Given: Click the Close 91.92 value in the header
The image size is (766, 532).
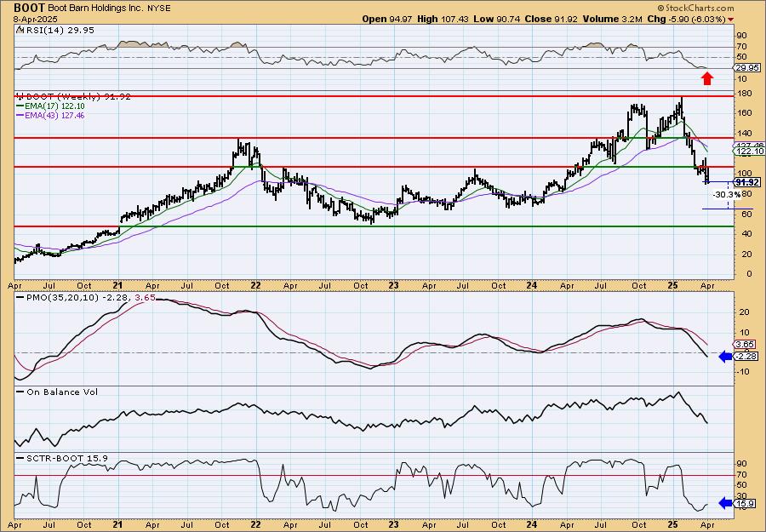Looking at the screenshot, I should [551, 19].
